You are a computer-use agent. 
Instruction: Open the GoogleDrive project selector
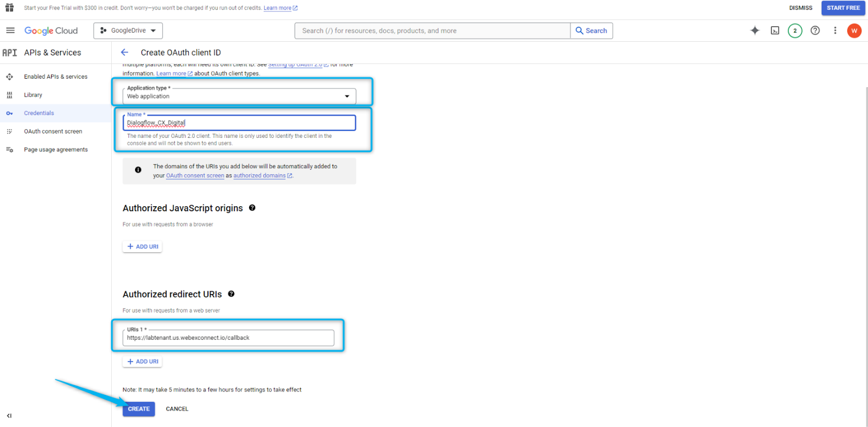pos(128,30)
